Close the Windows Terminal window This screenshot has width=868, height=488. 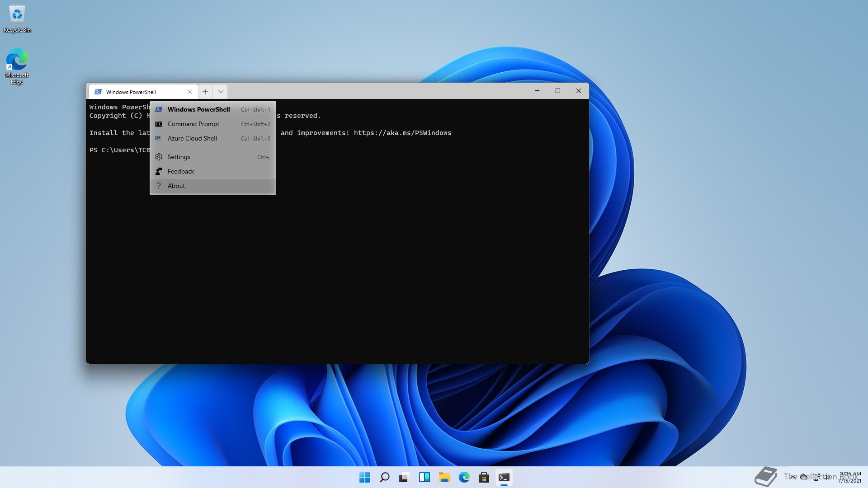tap(579, 91)
